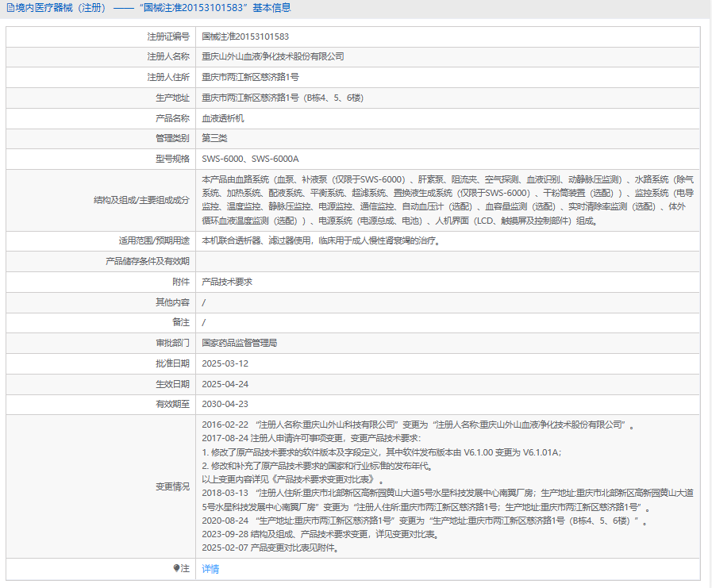The width and height of the screenshot is (712, 588).
Task: Click the 结构及组成 description text
Action: (448, 200)
